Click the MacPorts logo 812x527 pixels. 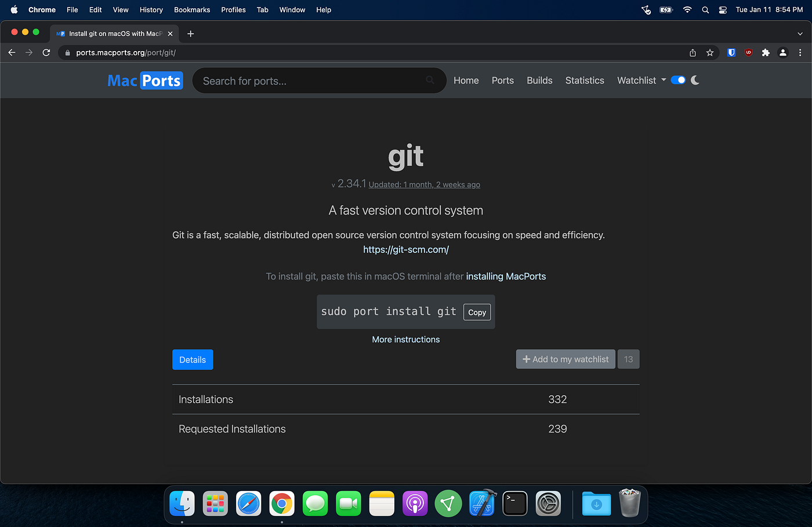point(145,81)
